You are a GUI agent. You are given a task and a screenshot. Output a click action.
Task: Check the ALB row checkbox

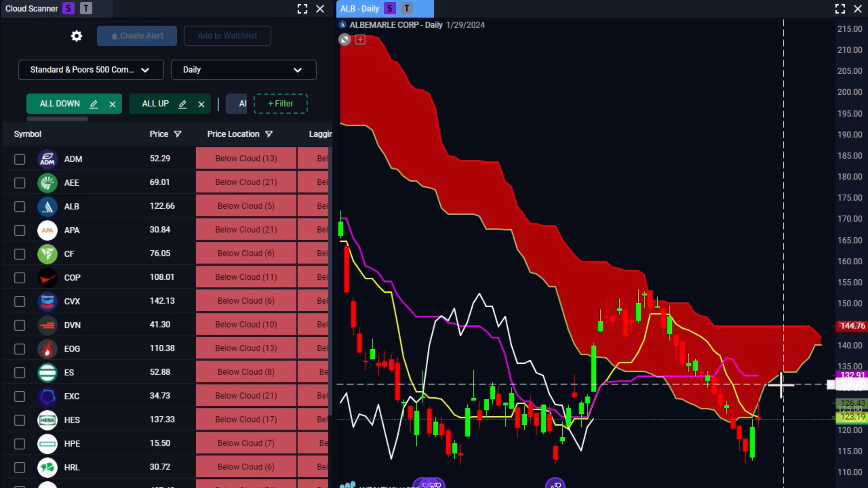click(x=19, y=206)
